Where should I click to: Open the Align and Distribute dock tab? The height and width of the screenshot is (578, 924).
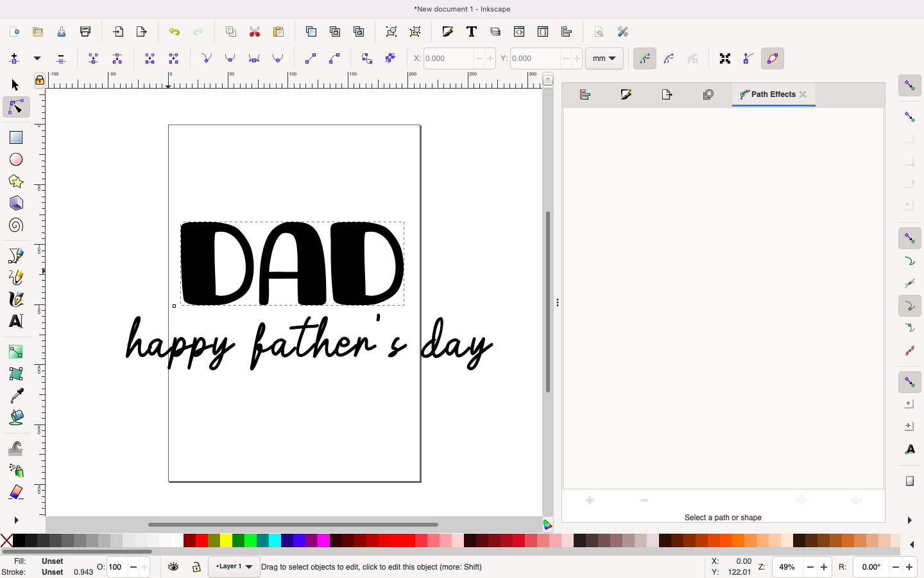point(585,94)
